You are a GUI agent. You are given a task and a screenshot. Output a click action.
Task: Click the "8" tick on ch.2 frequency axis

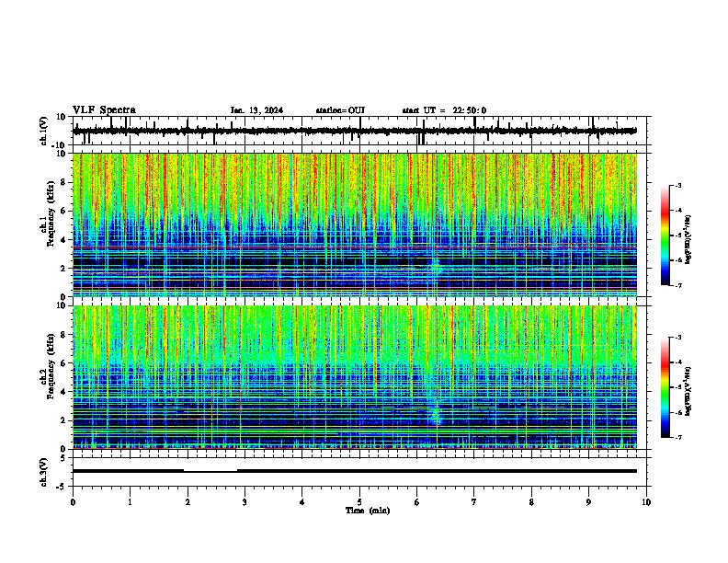tap(64, 335)
